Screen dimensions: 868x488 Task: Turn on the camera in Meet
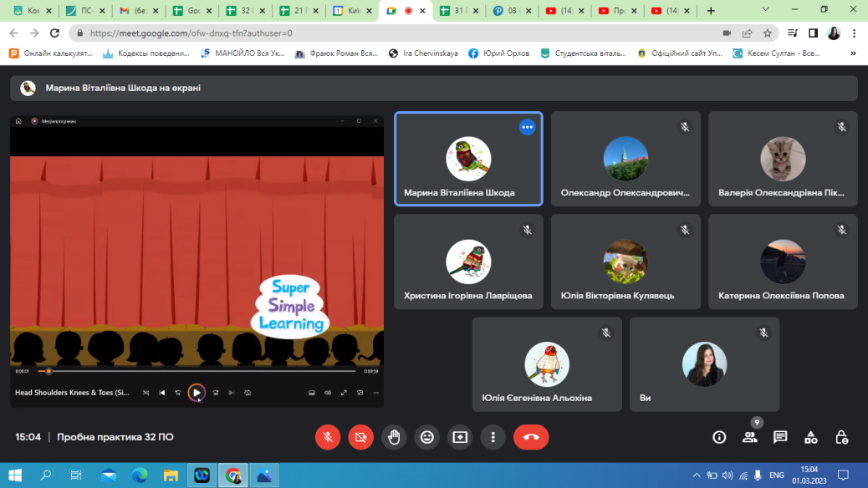click(x=360, y=437)
